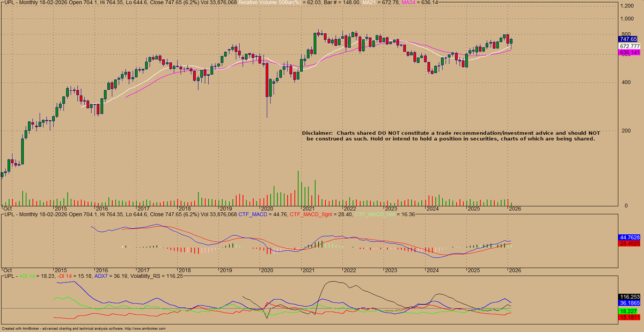Click the Oct label under the MACD pane

[x=8, y=271]
